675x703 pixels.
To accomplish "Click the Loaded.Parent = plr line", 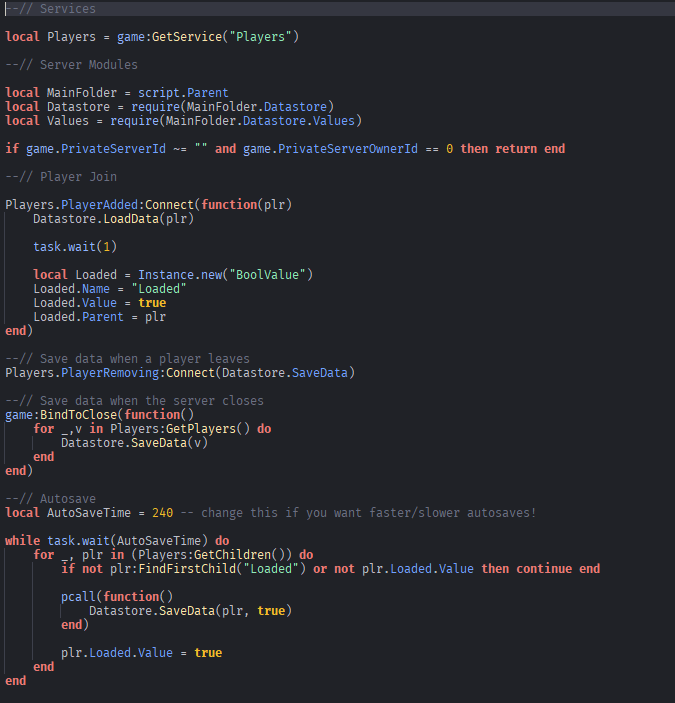I will [99, 317].
